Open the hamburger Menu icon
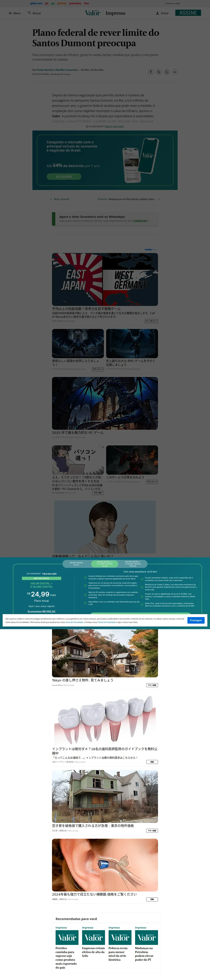This screenshot has height=980, width=210. (x=10, y=13)
